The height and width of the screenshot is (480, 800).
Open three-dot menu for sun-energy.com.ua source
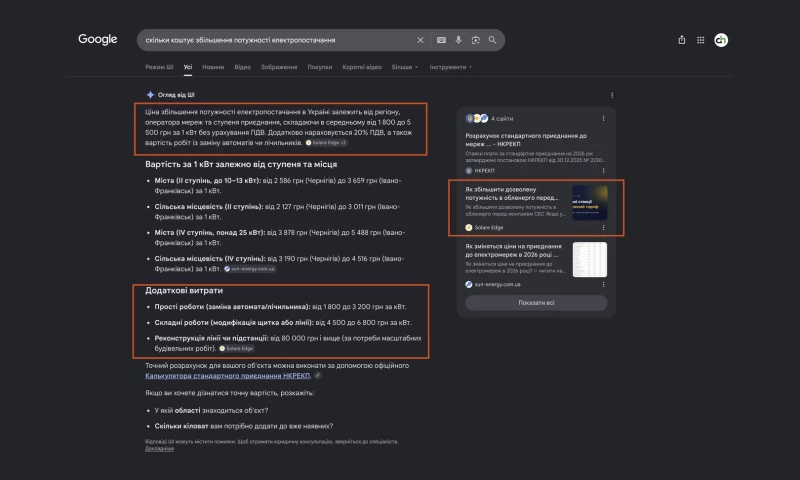(603, 285)
